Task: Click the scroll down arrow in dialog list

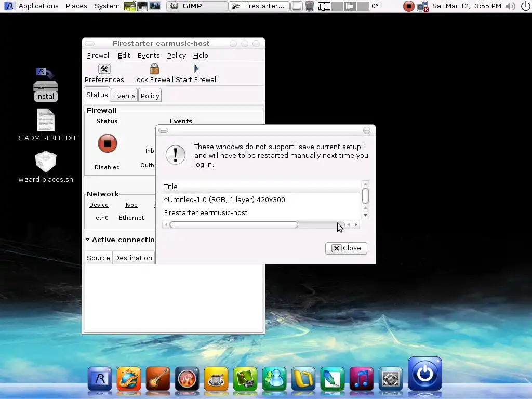Action: click(365, 215)
